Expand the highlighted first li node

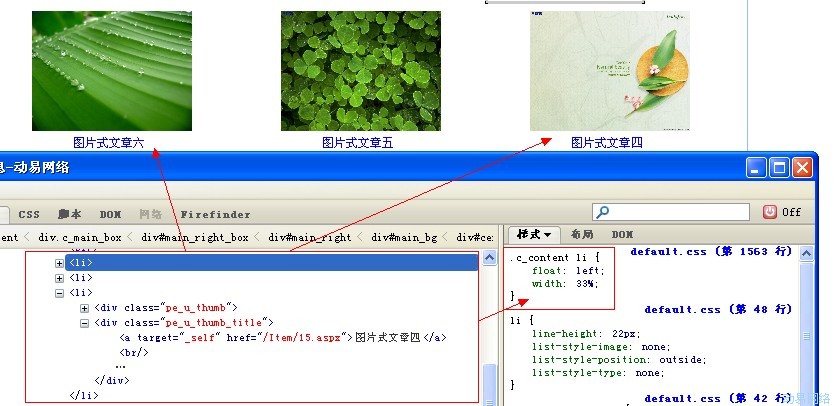[60, 262]
